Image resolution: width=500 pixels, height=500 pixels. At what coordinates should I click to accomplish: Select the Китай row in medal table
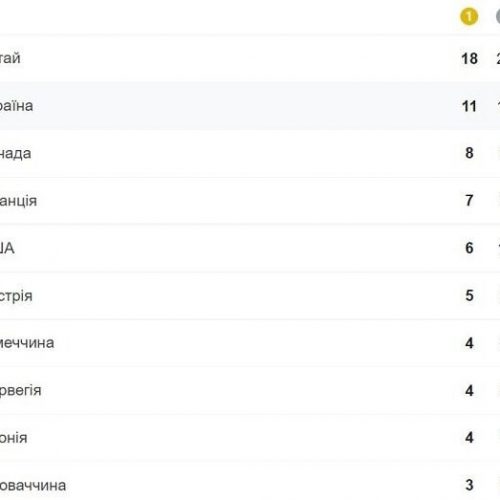tap(250, 58)
